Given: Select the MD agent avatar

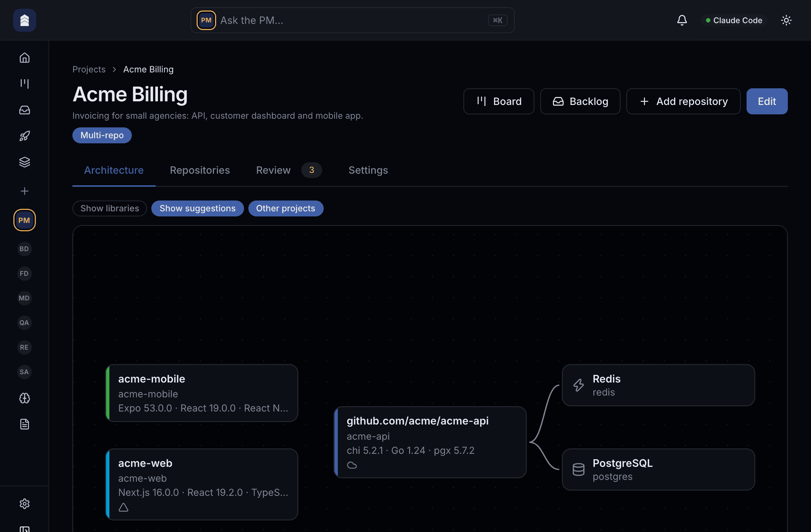Looking at the screenshot, I should pyautogui.click(x=24, y=298).
